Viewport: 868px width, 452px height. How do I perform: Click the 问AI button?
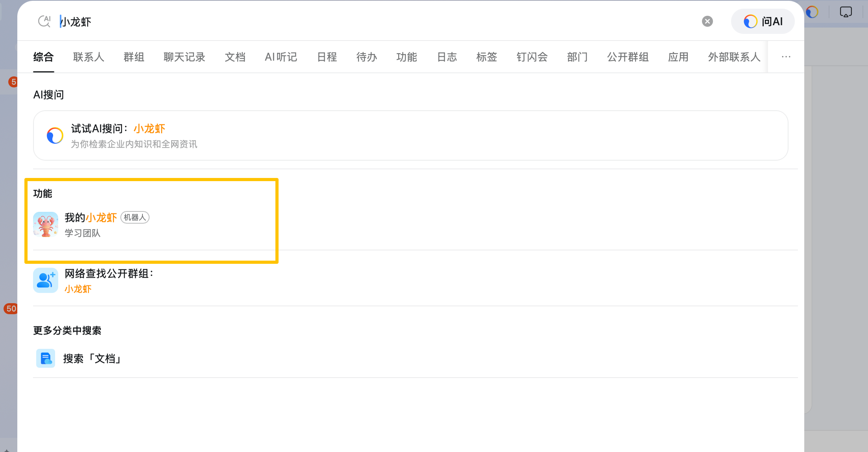pos(763,21)
